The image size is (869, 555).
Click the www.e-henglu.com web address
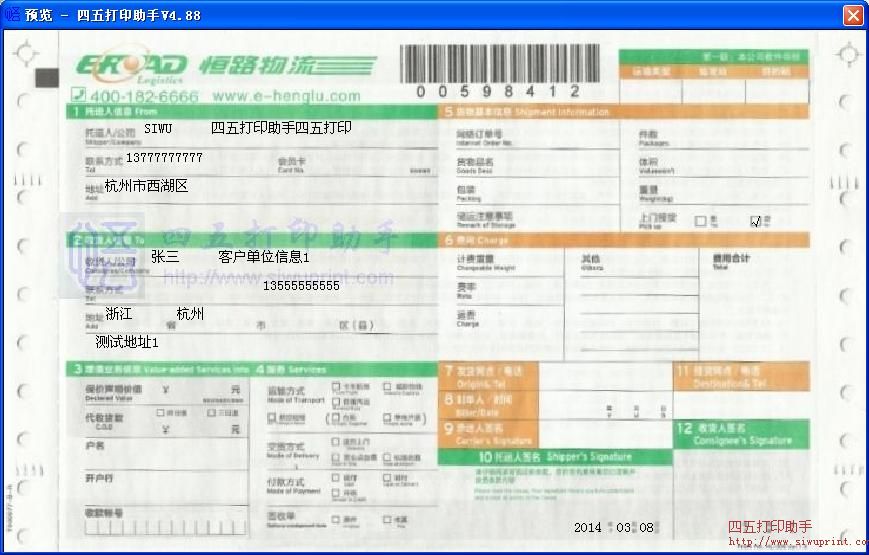(286, 96)
